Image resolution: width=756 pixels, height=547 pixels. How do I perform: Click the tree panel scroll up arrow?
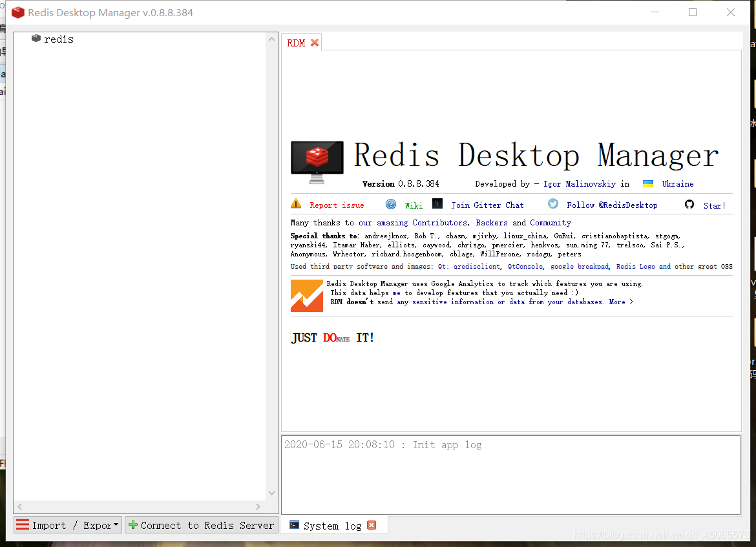(x=271, y=39)
